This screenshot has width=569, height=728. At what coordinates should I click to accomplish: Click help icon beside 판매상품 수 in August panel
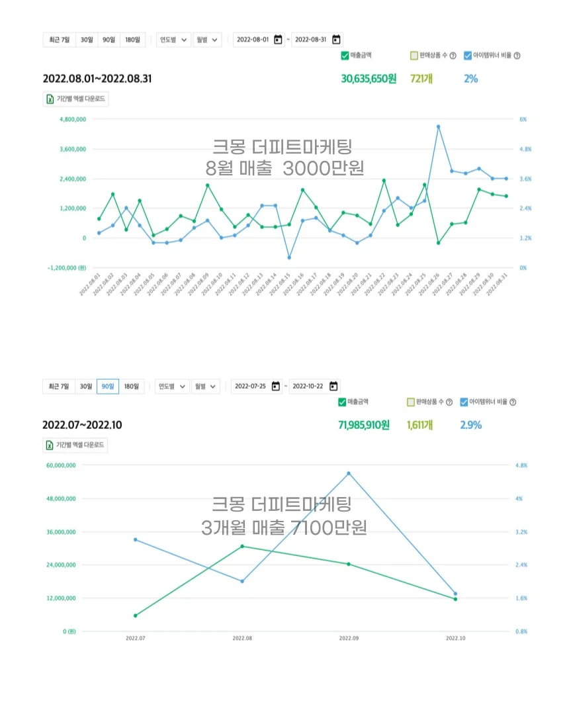(453, 56)
